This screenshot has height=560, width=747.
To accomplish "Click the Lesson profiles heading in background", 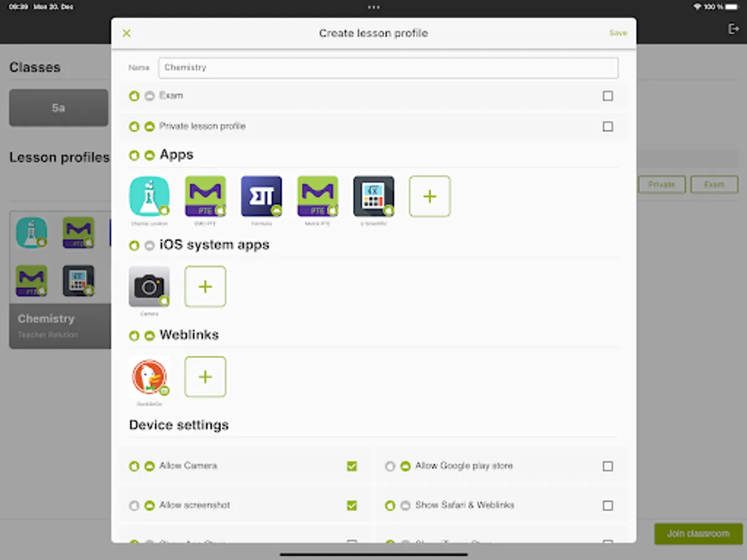I will 59,157.
